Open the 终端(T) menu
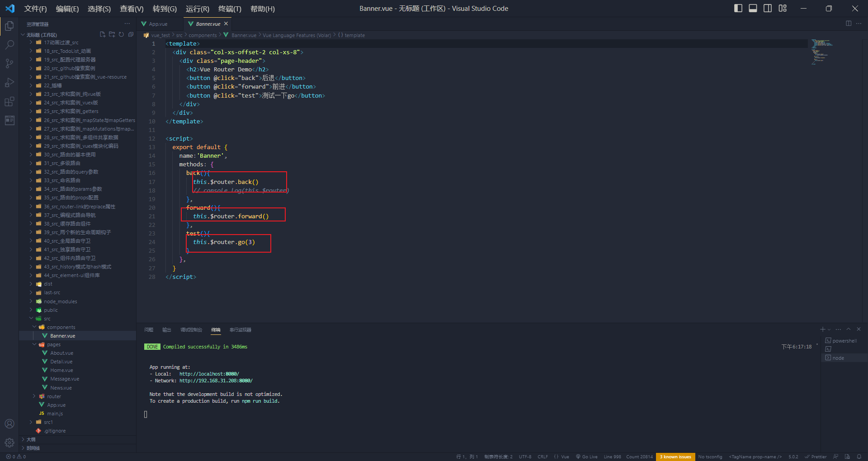 pos(229,9)
